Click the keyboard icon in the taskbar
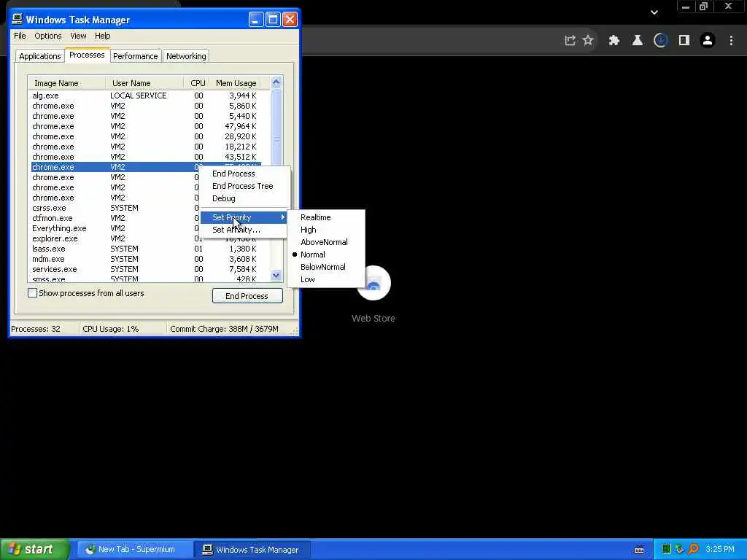The image size is (747, 560). pos(639,550)
